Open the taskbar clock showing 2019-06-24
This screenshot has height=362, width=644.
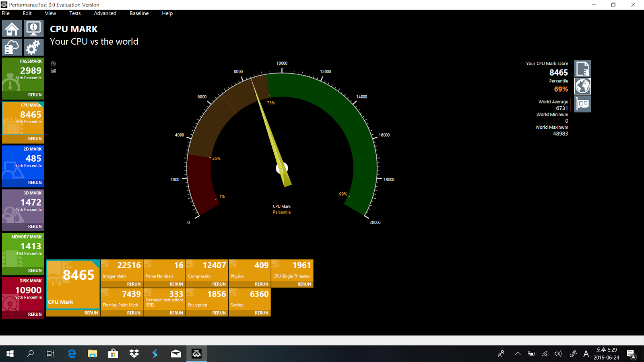607,354
